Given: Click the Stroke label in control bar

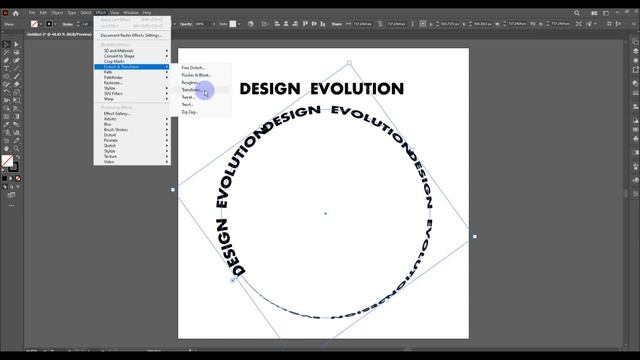Looking at the screenshot, I should coord(68,24).
